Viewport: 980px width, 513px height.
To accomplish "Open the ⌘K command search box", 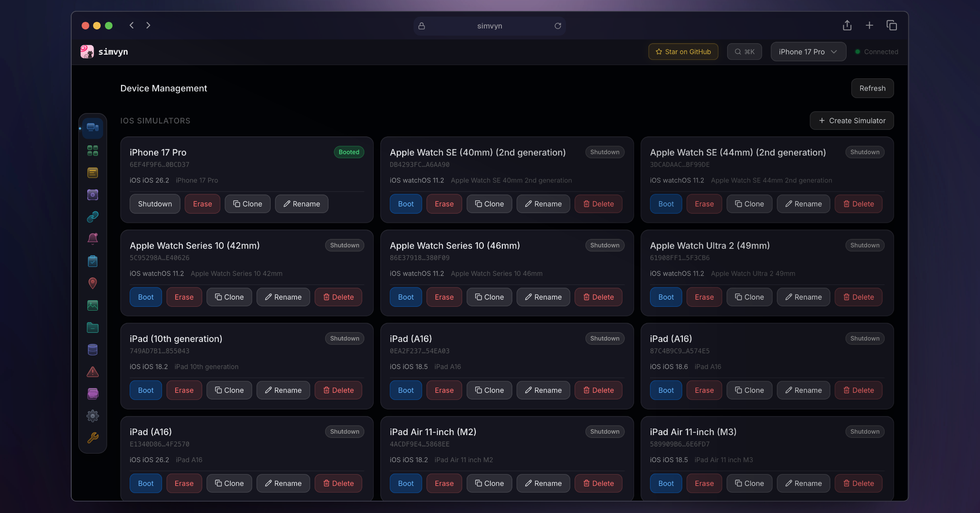I will point(744,52).
